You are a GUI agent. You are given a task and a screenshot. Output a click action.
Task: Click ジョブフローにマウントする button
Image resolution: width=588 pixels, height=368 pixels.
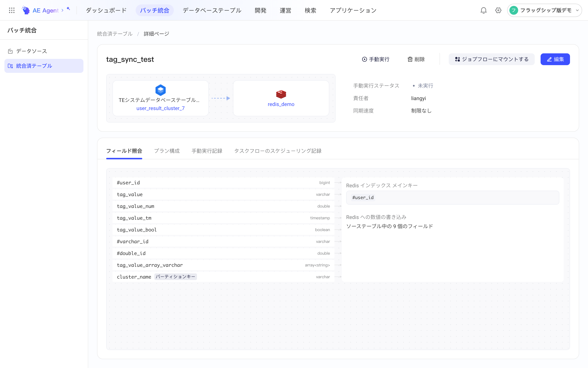[x=491, y=59]
